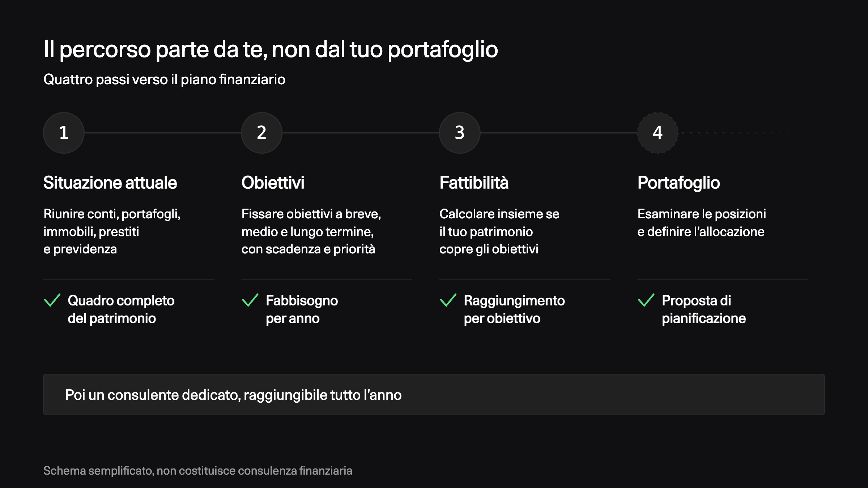Click checkmark beside Quadro completo del patrimonio
Image resolution: width=868 pixels, height=488 pixels.
click(52, 300)
